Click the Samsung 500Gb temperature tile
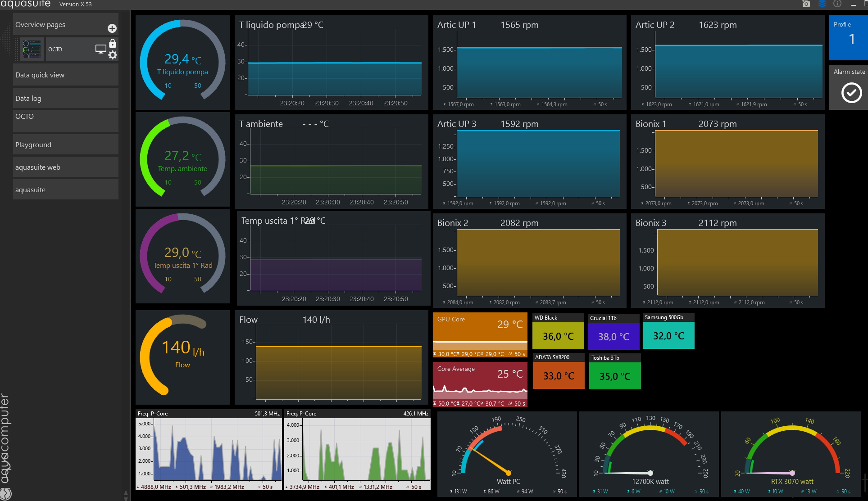 point(668,336)
